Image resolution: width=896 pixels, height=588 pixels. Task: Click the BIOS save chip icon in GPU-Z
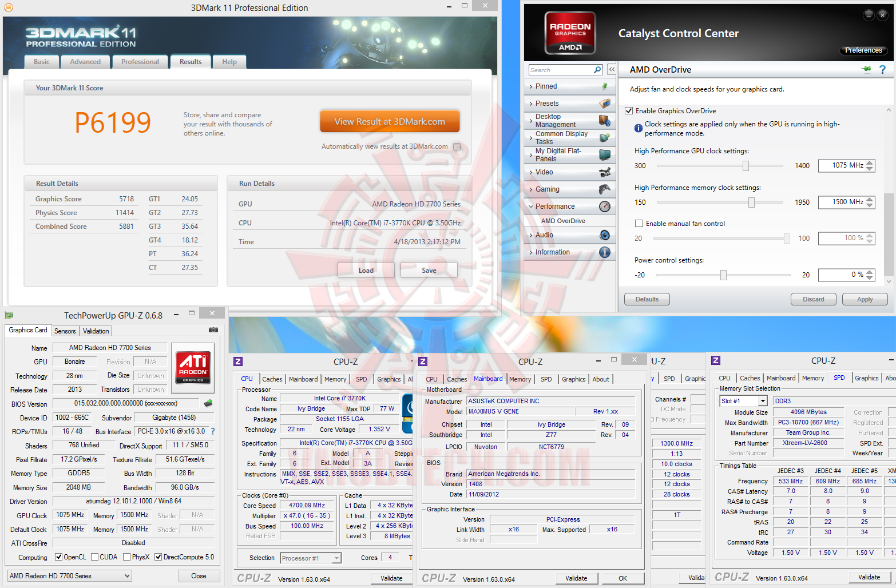(208, 403)
